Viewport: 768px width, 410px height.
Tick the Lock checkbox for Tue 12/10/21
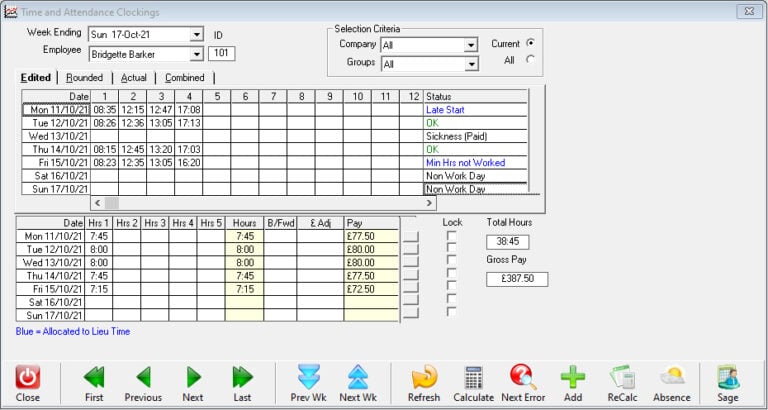pyautogui.click(x=451, y=248)
